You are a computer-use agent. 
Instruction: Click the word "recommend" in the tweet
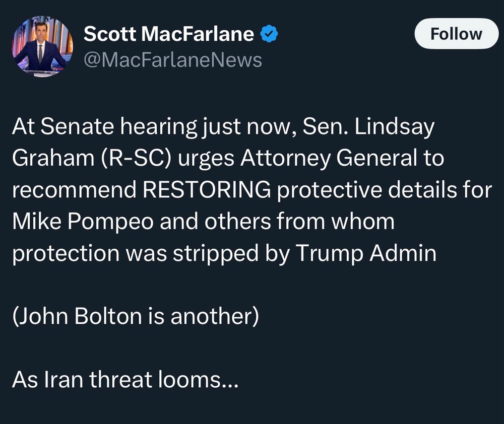pos(74,190)
